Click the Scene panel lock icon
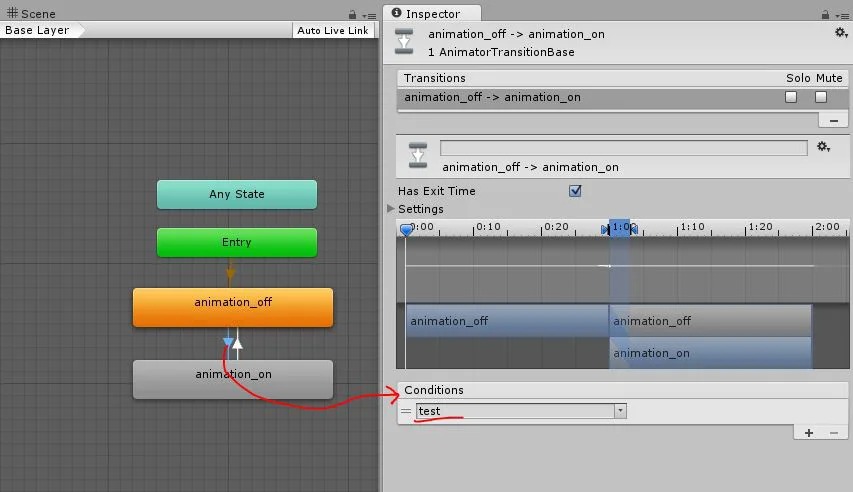The image size is (853, 492). pyautogui.click(x=352, y=14)
